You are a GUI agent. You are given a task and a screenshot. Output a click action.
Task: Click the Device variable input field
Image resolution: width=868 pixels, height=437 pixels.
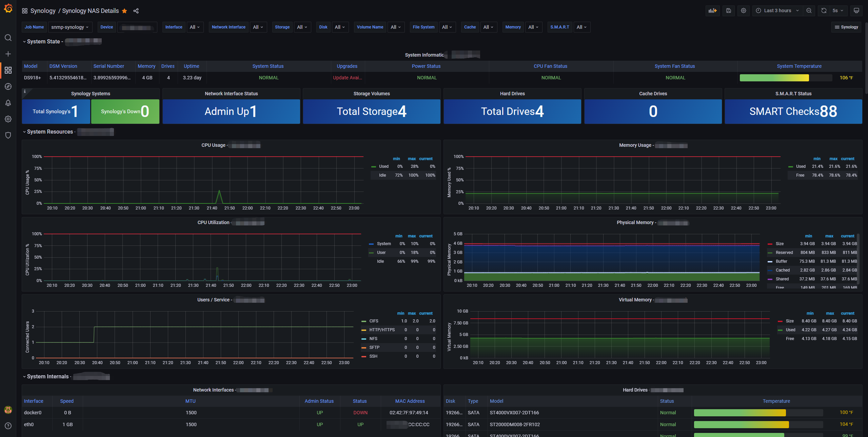point(137,27)
